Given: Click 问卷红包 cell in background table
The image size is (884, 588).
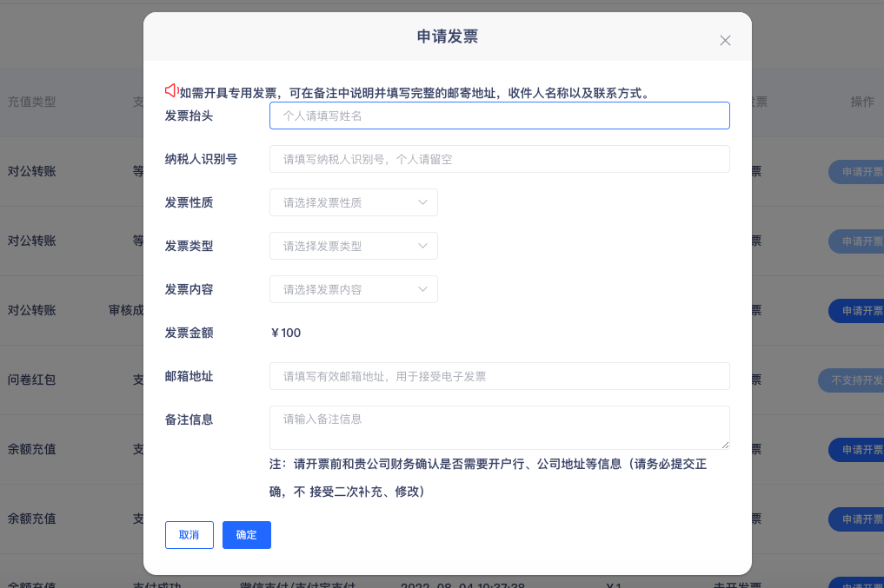Looking at the screenshot, I should pos(31,380).
